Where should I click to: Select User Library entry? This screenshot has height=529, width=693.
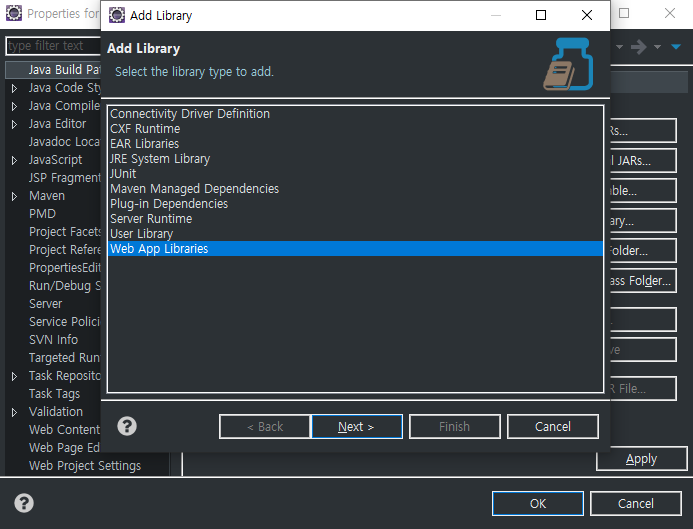pos(355,234)
